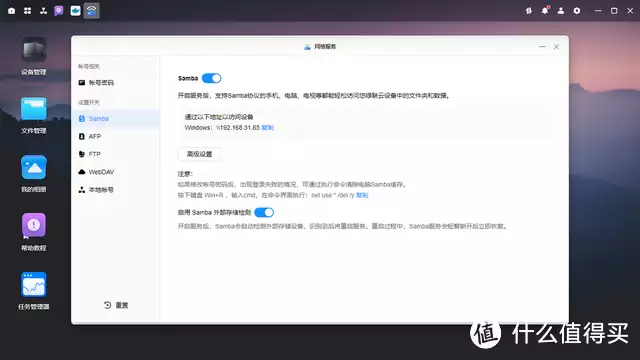Turn off the Samba service switch
Screen dimensions: 640x360
(211, 78)
